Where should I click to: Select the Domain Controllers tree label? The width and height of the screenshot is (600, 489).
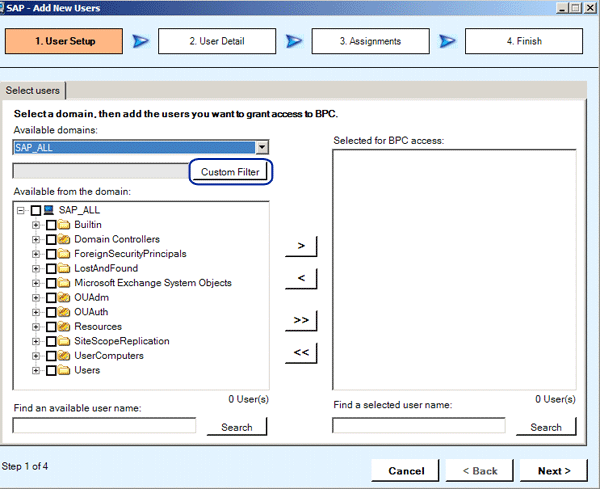coord(117,239)
